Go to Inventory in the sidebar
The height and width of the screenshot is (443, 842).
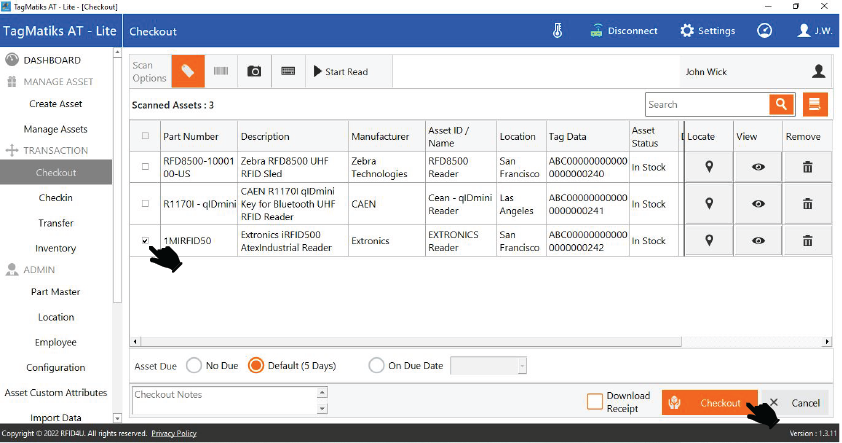point(55,248)
